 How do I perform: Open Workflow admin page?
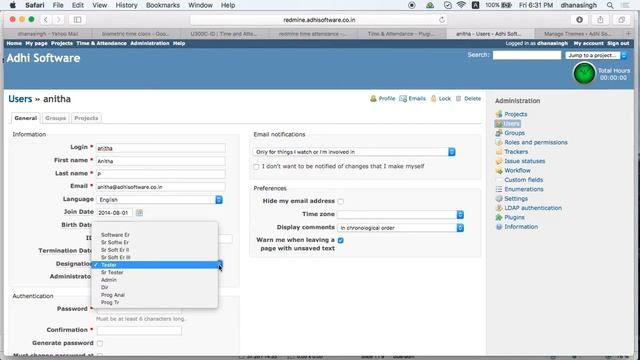click(x=518, y=171)
